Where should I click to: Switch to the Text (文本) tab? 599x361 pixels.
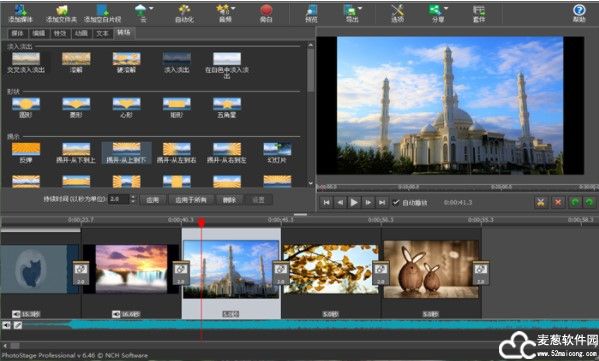tap(102, 33)
